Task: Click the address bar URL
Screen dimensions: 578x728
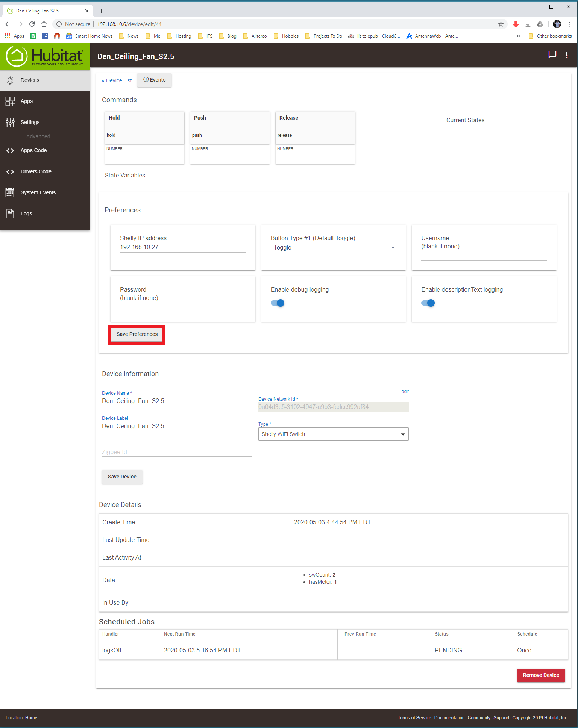Action: click(129, 24)
